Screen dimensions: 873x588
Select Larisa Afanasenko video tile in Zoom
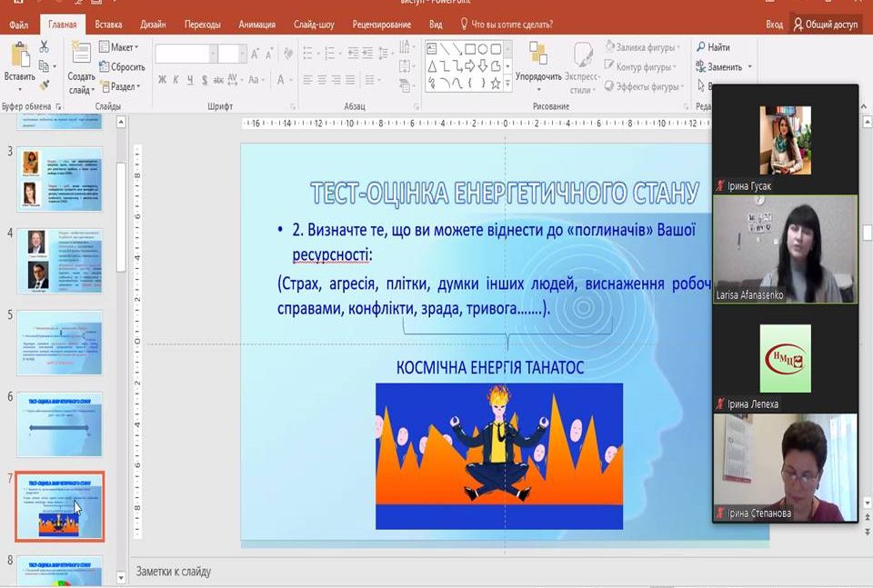coord(785,249)
